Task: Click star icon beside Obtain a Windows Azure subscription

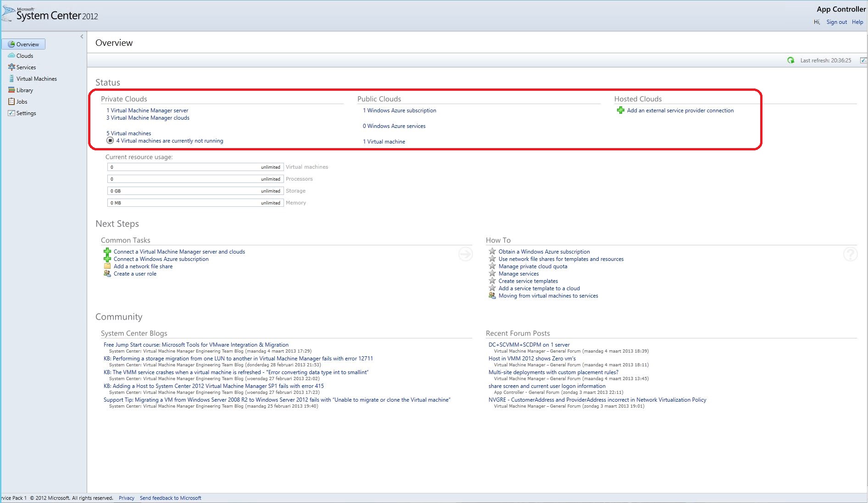Action: point(492,251)
